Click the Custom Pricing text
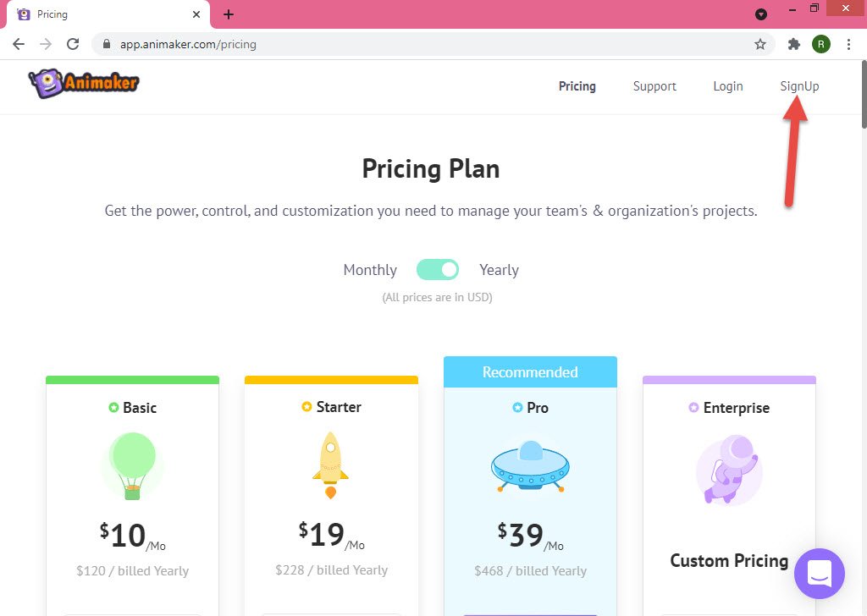Image resolution: width=867 pixels, height=616 pixels. 729,560
